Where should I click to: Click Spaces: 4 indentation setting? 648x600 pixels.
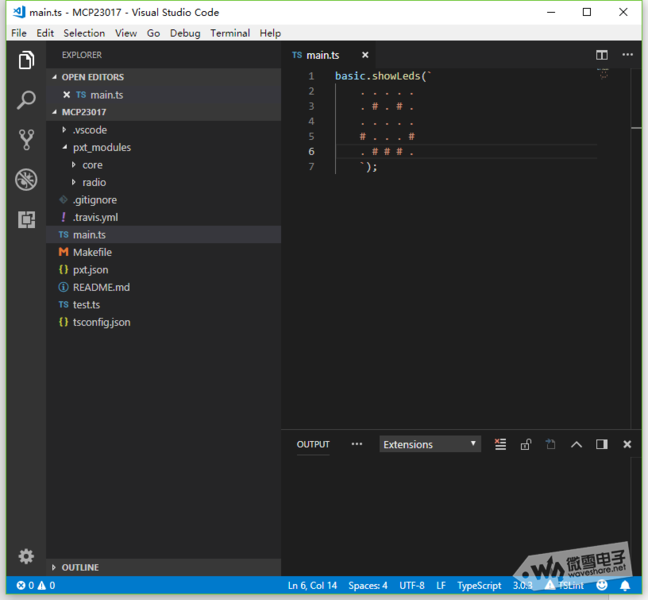click(368, 586)
